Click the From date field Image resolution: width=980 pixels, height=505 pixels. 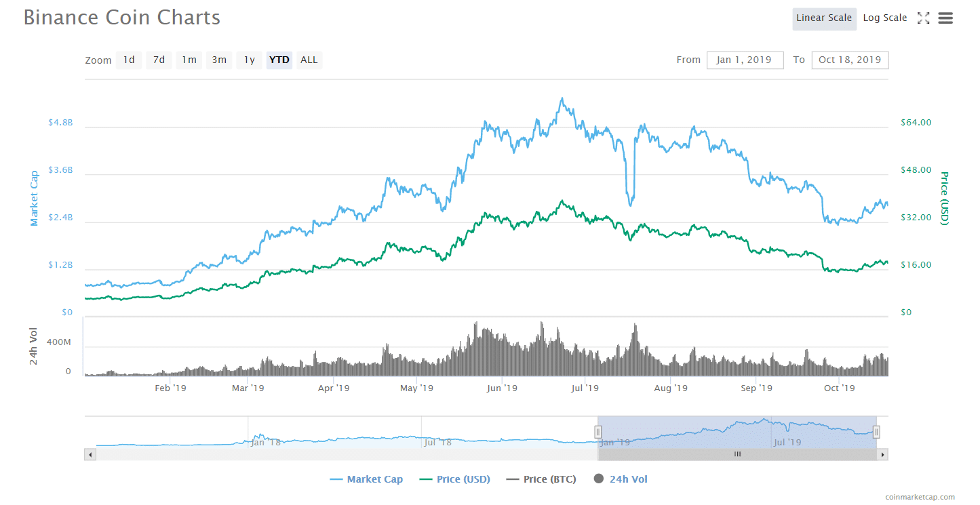[x=745, y=60]
